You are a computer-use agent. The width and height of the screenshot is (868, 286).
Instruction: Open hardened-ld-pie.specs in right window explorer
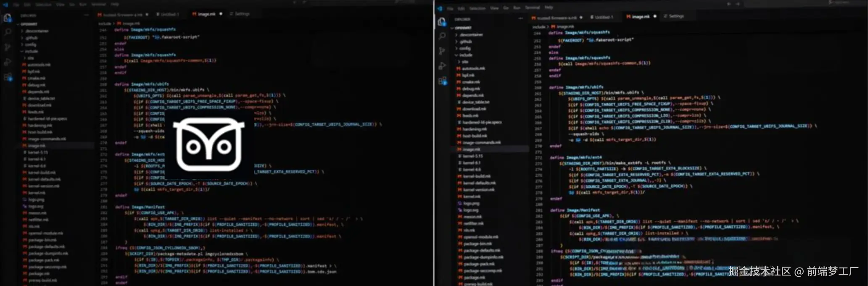(x=482, y=122)
